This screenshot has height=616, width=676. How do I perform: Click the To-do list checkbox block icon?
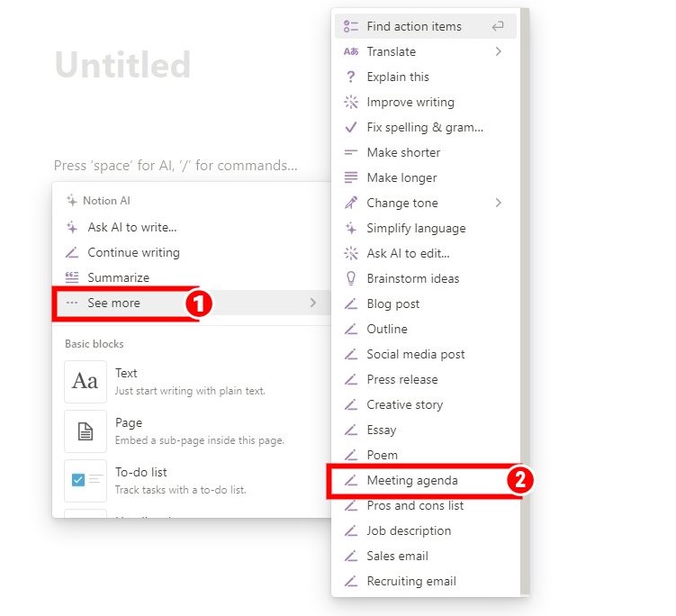coord(86,480)
